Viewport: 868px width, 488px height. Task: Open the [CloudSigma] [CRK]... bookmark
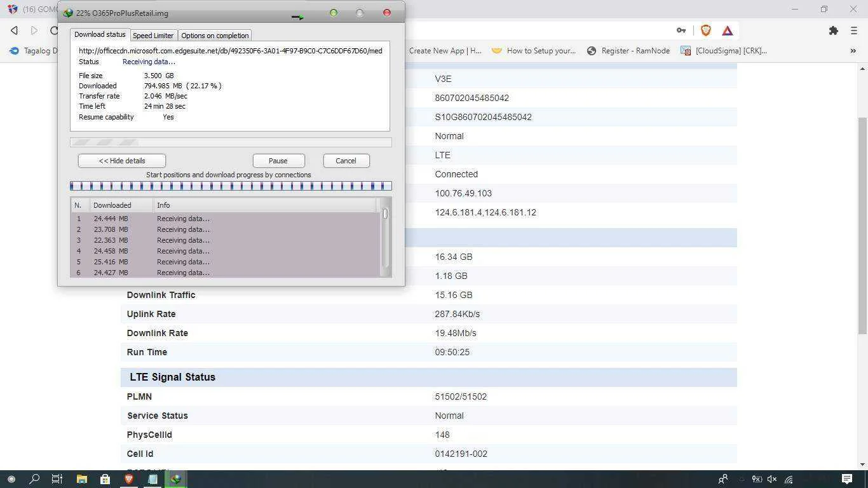[x=724, y=51]
